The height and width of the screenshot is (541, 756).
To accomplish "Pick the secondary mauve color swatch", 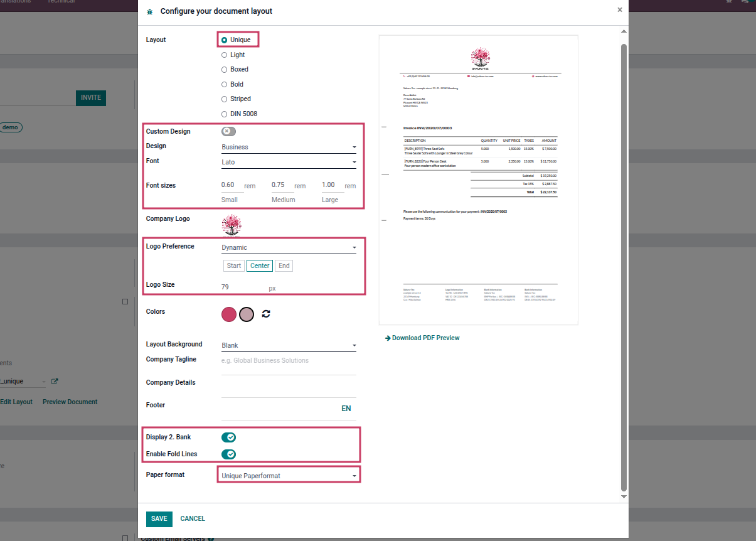I will [x=247, y=314].
